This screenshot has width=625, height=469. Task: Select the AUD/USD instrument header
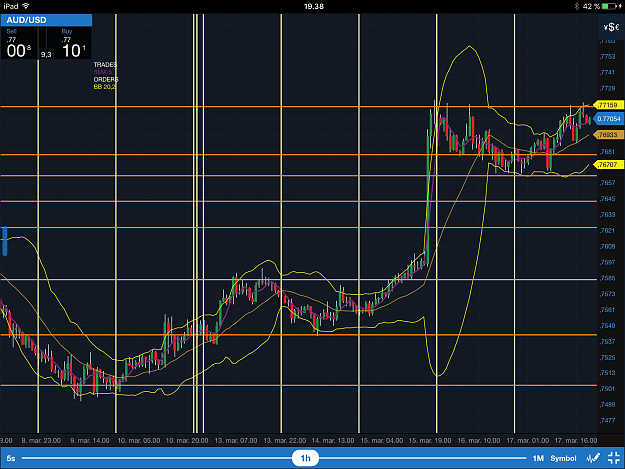click(x=46, y=20)
